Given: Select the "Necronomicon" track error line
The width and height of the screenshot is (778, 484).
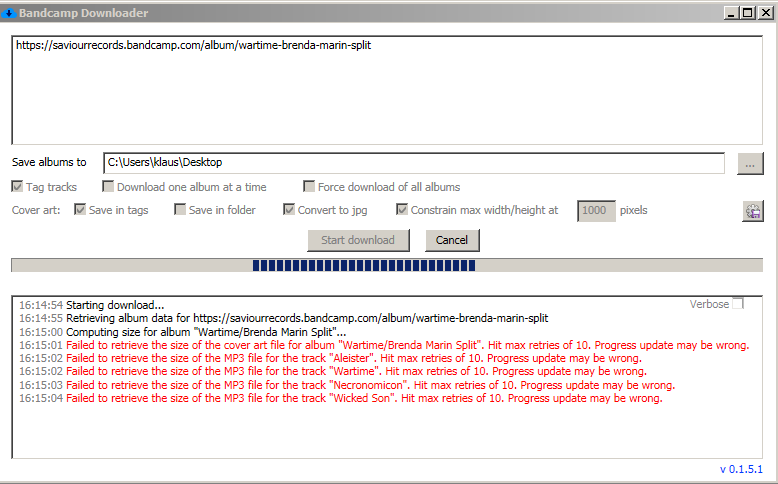Looking at the screenshot, I should (347, 385).
